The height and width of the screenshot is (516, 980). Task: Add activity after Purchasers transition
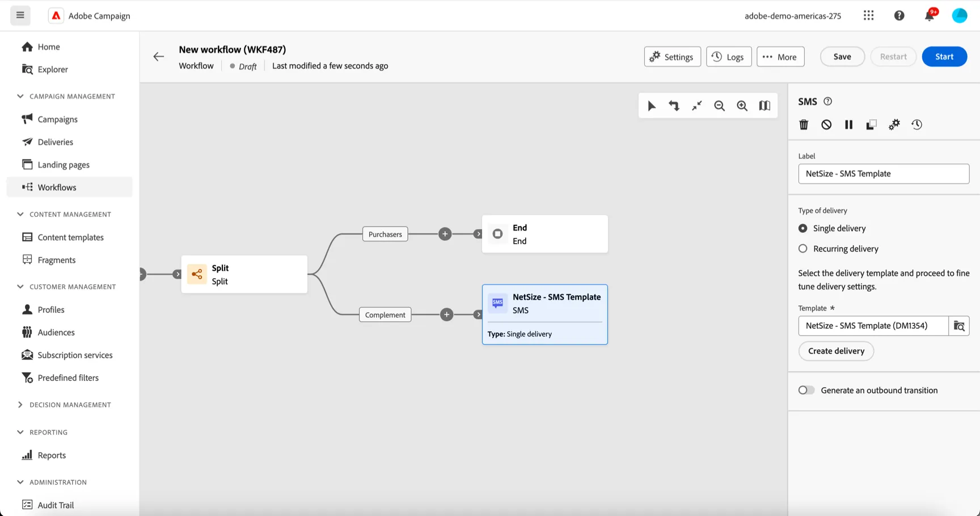click(445, 234)
